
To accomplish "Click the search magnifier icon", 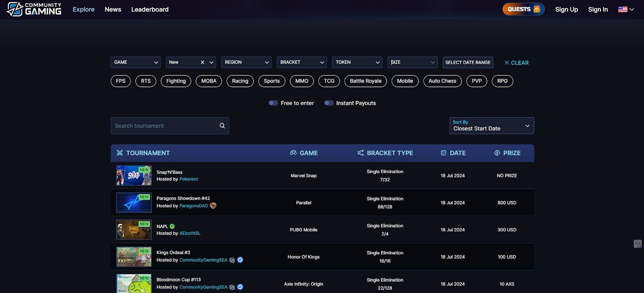I will (222, 126).
